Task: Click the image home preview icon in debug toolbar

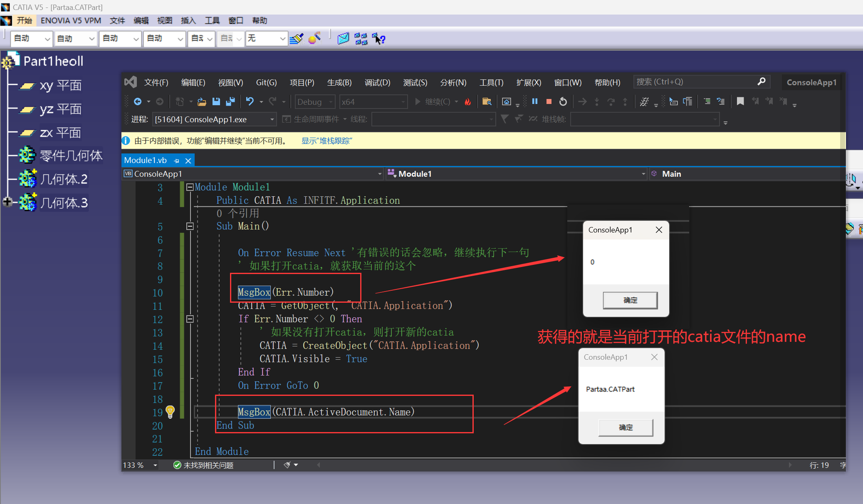Action: [506, 102]
